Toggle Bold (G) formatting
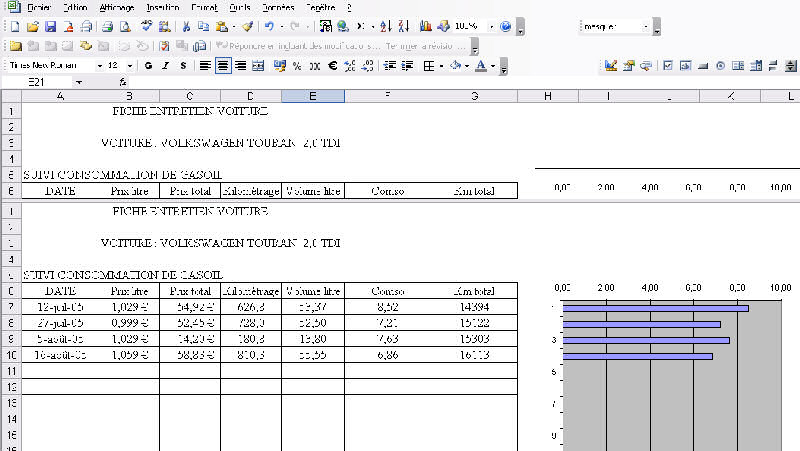 148,66
